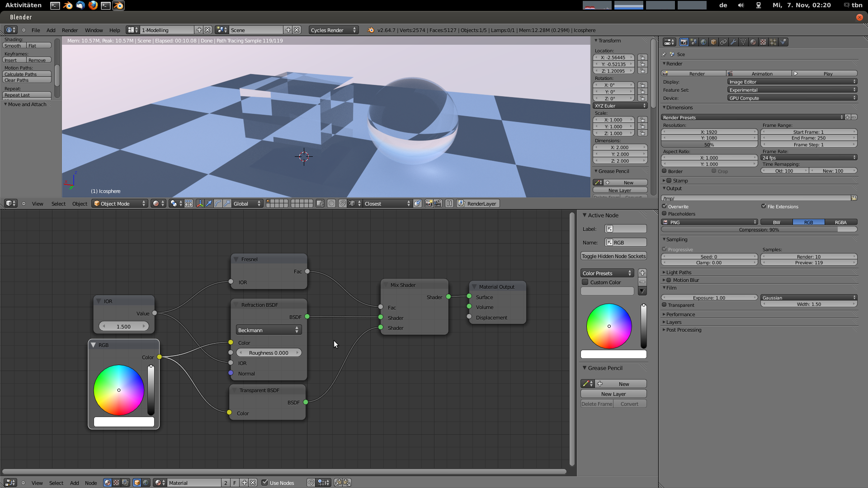Open the Node menu in node editor
868x488 pixels.
[x=91, y=483]
